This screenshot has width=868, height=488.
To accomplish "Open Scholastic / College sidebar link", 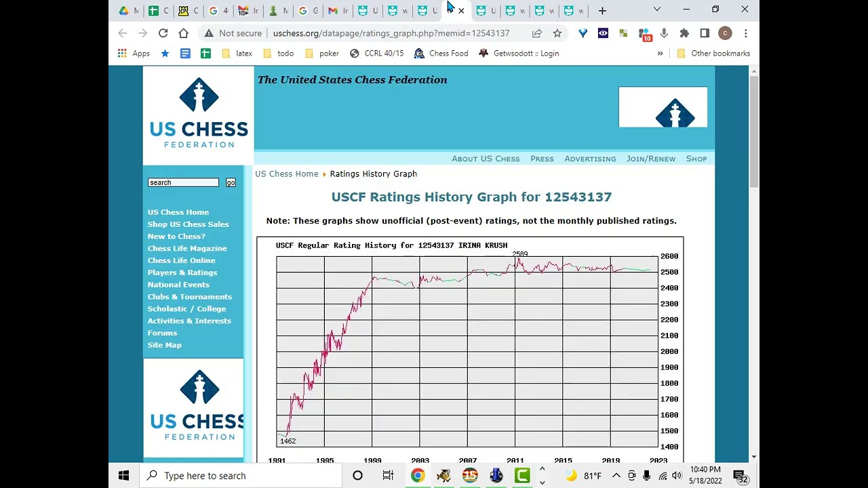I will [x=187, y=309].
